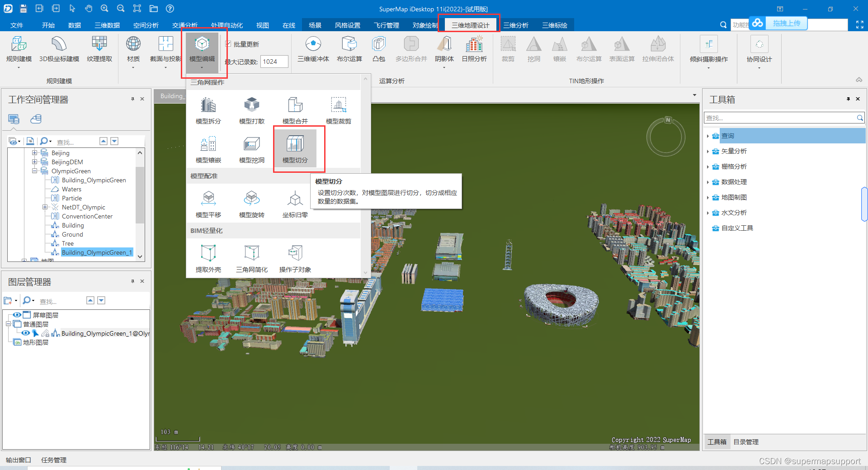Choose 模型打散 in the dropdown panel
This screenshot has width=868, height=470.
(252, 110)
